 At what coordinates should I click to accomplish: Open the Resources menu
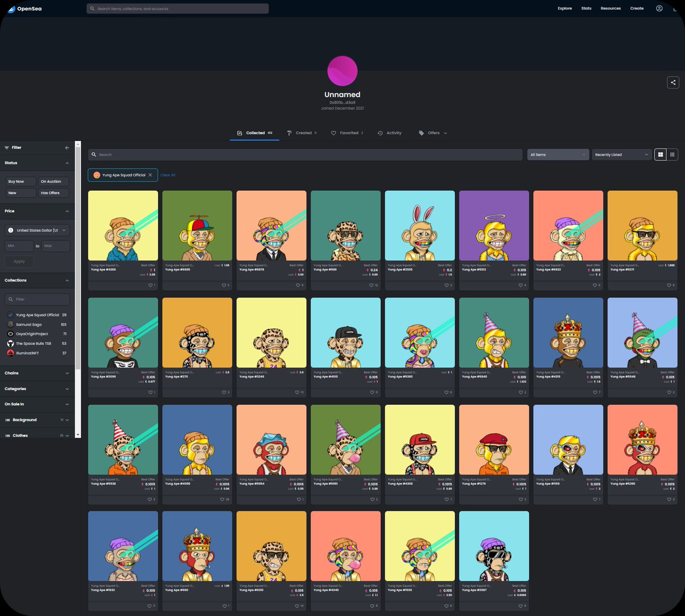click(x=611, y=9)
